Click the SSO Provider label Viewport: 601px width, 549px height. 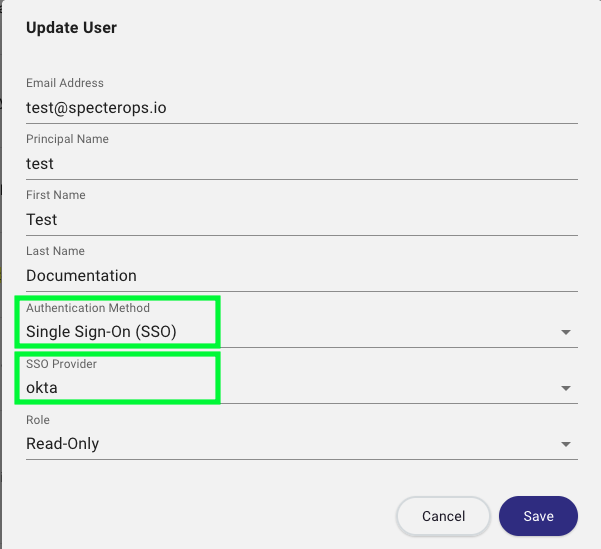tap(61, 364)
